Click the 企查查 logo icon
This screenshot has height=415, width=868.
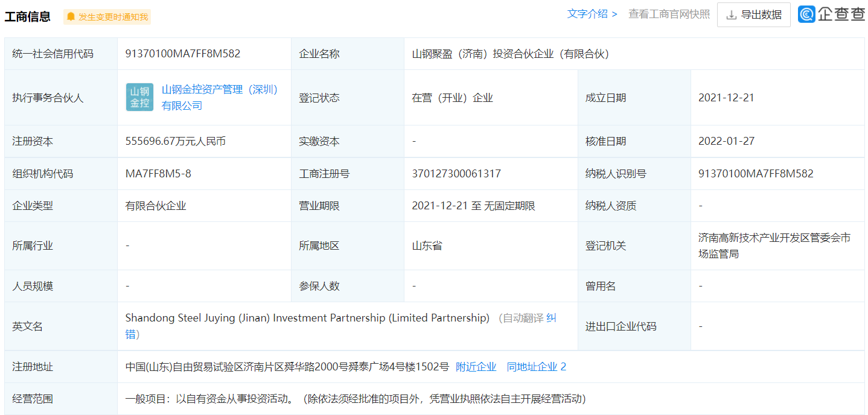click(806, 14)
